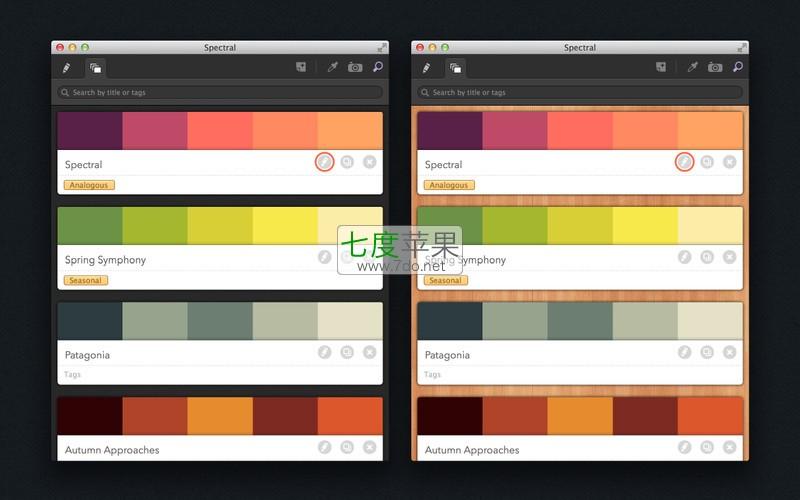Duplicate the Spectral palette in left window
Viewport: 800px width, 500px height.
point(347,162)
